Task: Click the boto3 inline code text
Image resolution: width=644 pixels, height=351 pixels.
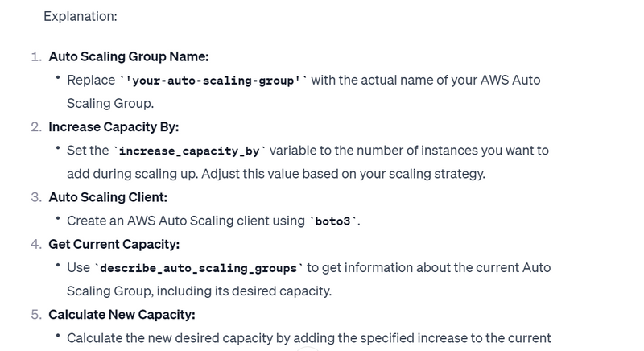Action: 332,221
